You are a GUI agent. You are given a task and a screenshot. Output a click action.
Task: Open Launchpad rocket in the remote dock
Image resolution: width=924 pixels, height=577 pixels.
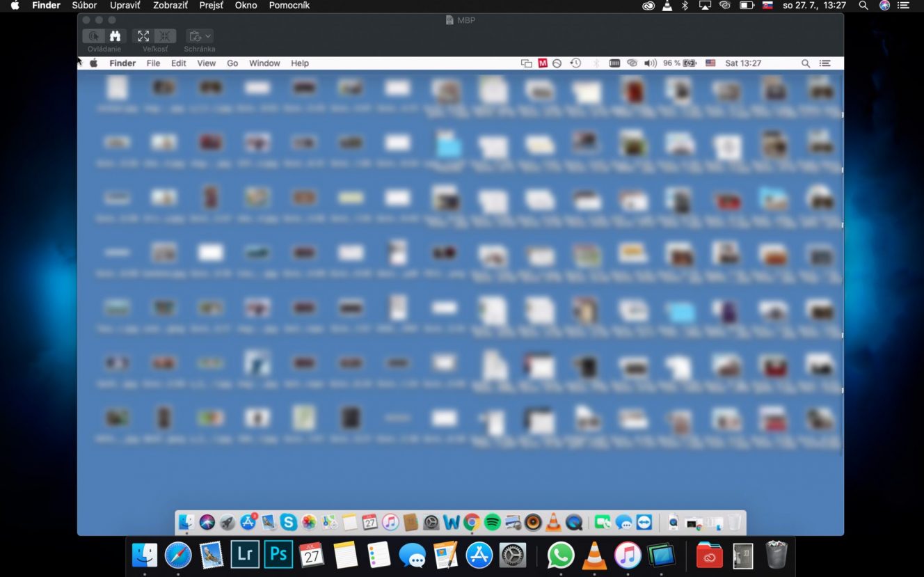[228, 522]
